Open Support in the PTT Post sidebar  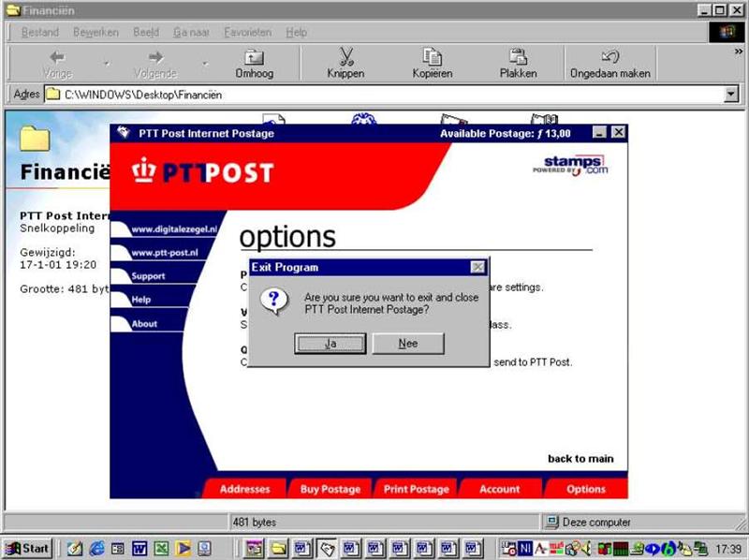click(x=148, y=276)
